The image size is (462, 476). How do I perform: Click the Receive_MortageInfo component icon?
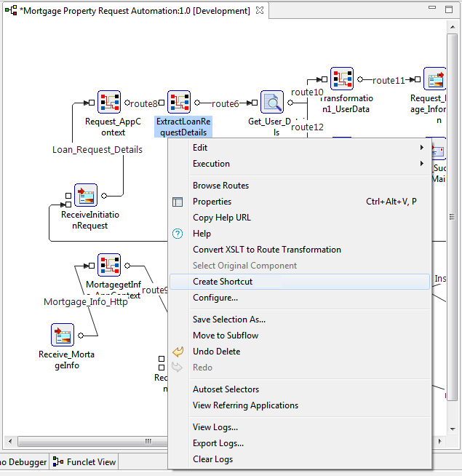click(x=63, y=335)
